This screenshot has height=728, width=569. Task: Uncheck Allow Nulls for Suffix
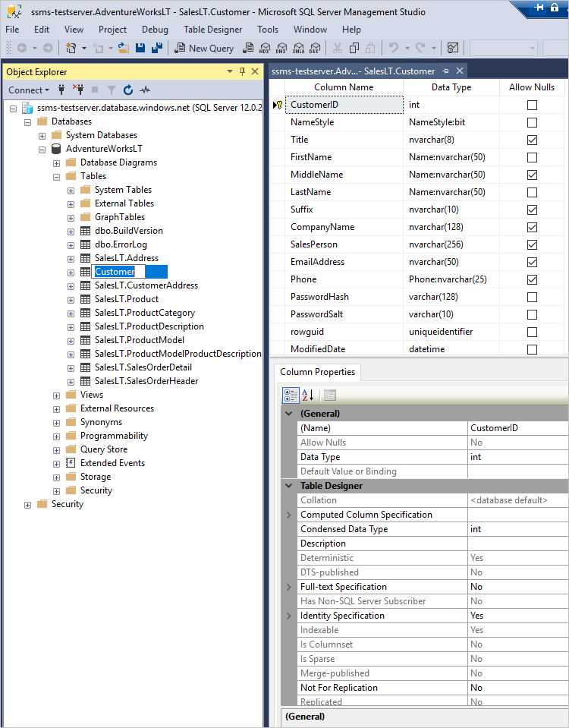click(532, 210)
